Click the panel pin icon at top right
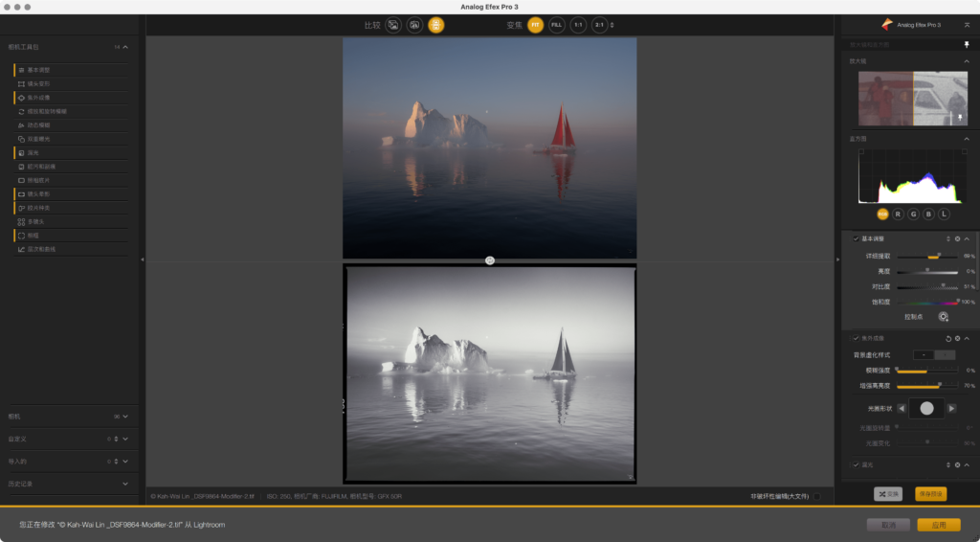Viewport: 980px width, 542px height. click(x=967, y=44)
